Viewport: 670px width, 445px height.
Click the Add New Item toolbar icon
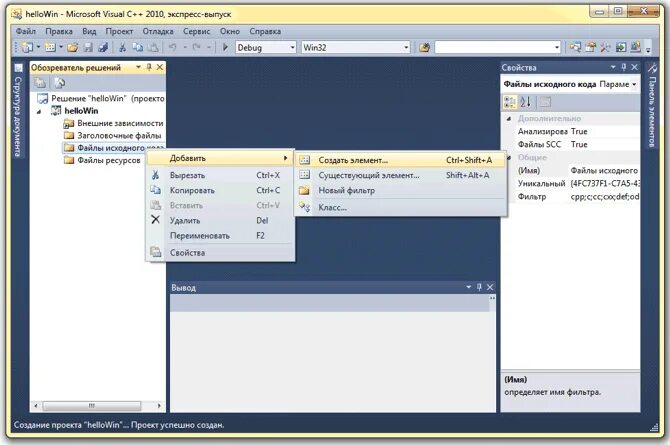point(50,47)
